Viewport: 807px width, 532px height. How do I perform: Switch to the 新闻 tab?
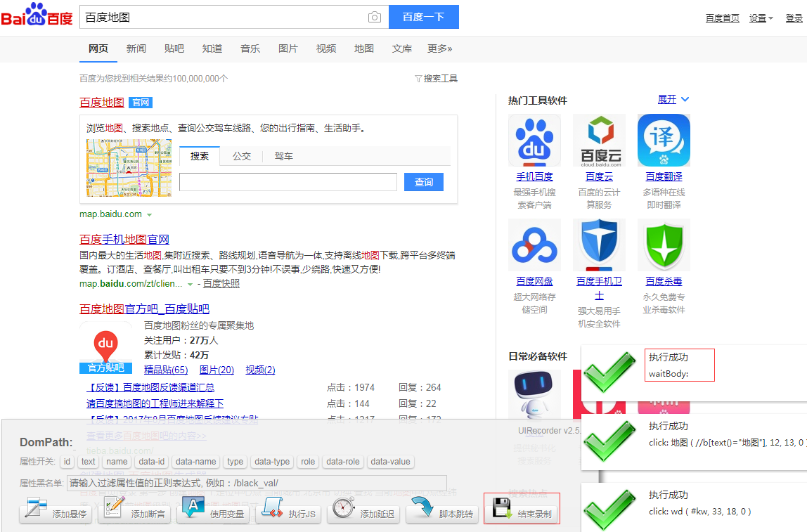[x=136, y=48]
